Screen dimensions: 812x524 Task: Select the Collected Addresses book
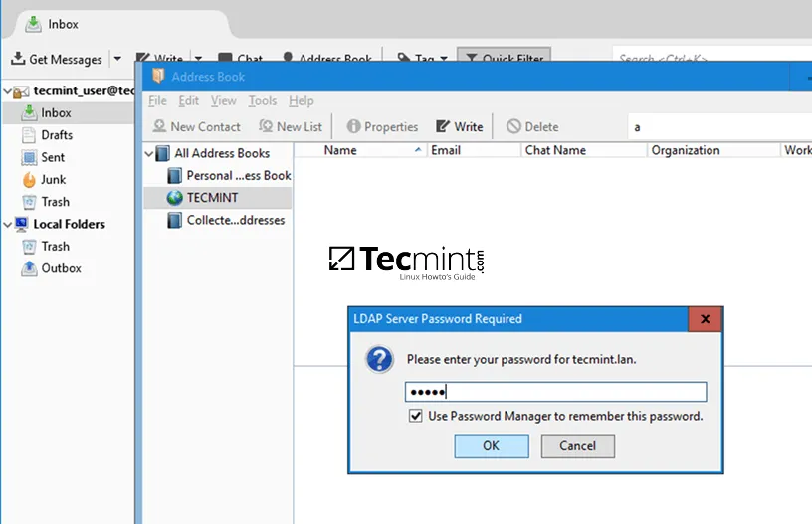[236, 220]
